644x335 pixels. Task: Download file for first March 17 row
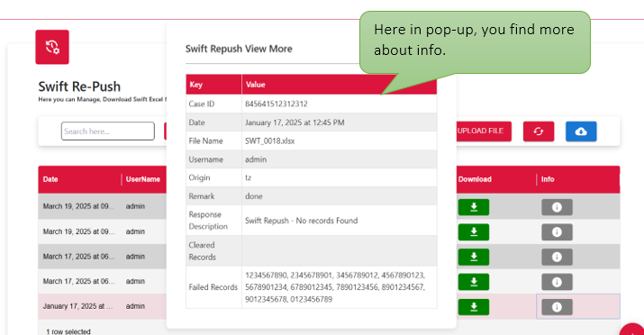click(474, 257)
